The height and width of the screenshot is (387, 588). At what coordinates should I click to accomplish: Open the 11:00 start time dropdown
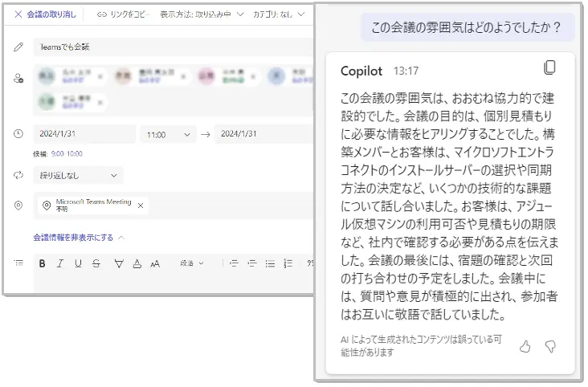point(169,135)
